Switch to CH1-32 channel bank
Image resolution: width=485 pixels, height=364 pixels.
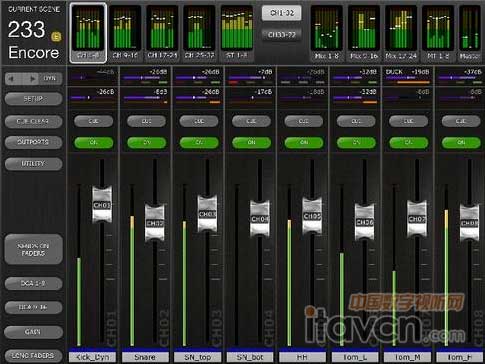tap(282, 13)
